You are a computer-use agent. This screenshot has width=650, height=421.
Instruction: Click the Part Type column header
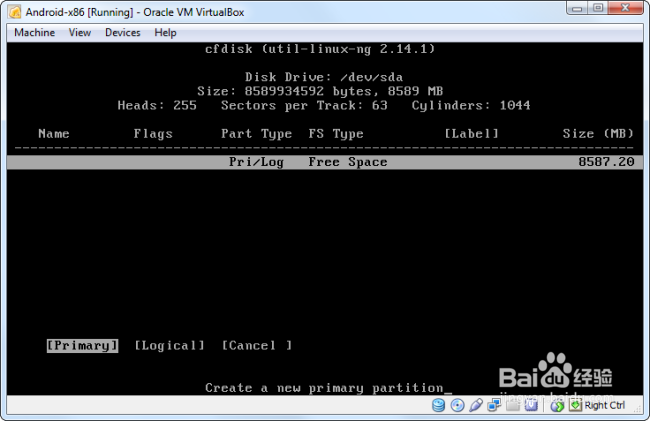256,134
